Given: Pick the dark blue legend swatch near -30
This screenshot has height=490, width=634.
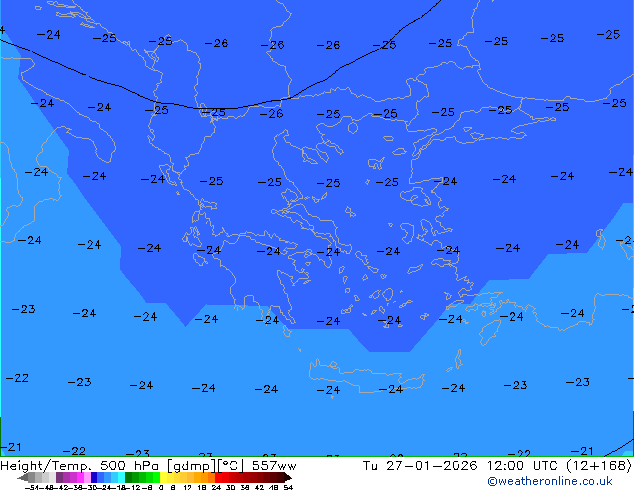Looking at the screenshot, I should click(94, 477).
